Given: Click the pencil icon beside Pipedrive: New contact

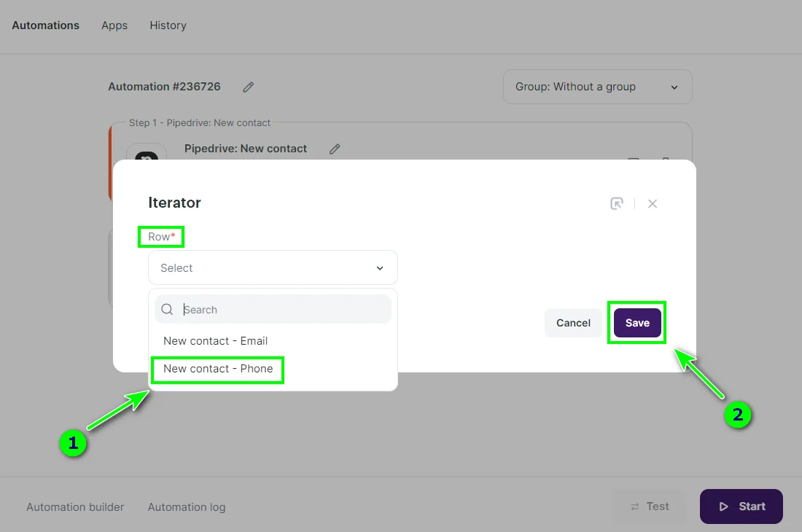Looking at the screenshot, I should click(335, 149).
